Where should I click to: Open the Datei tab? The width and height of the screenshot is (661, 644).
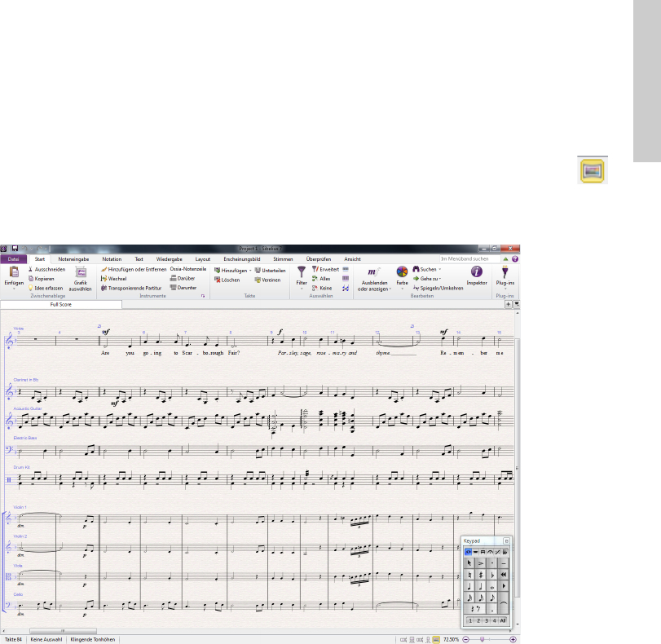pyautogui.click(x=14, y=259)
